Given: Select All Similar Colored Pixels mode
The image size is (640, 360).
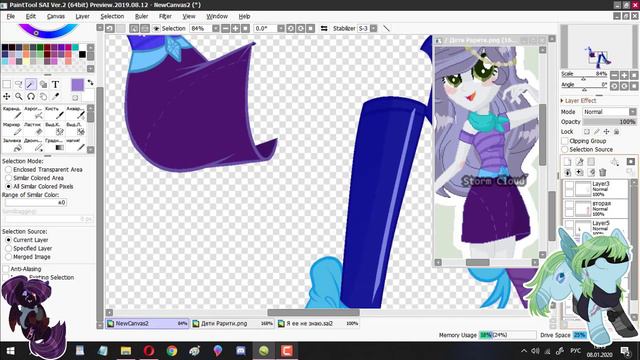Looking at the screenshot, I should pos(40,187).
